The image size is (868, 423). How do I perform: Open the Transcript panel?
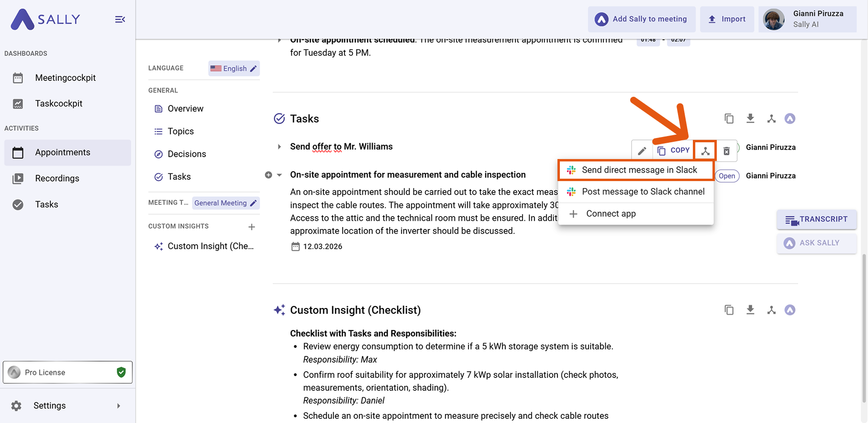(x=816, y=219)
